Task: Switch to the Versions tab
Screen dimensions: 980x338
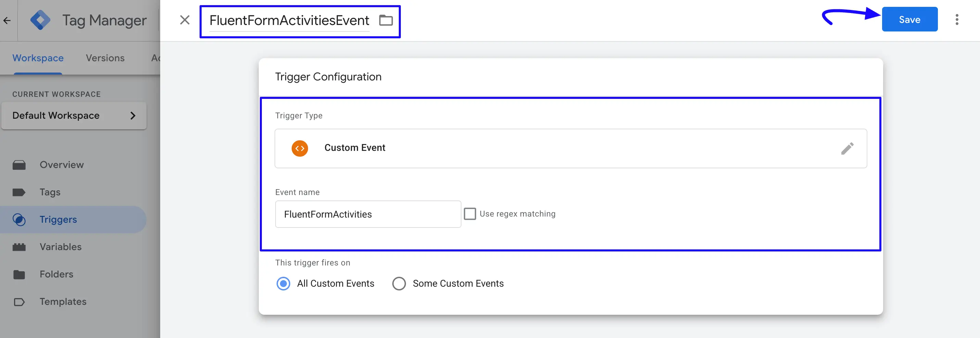Action: [x=105, y=58]
